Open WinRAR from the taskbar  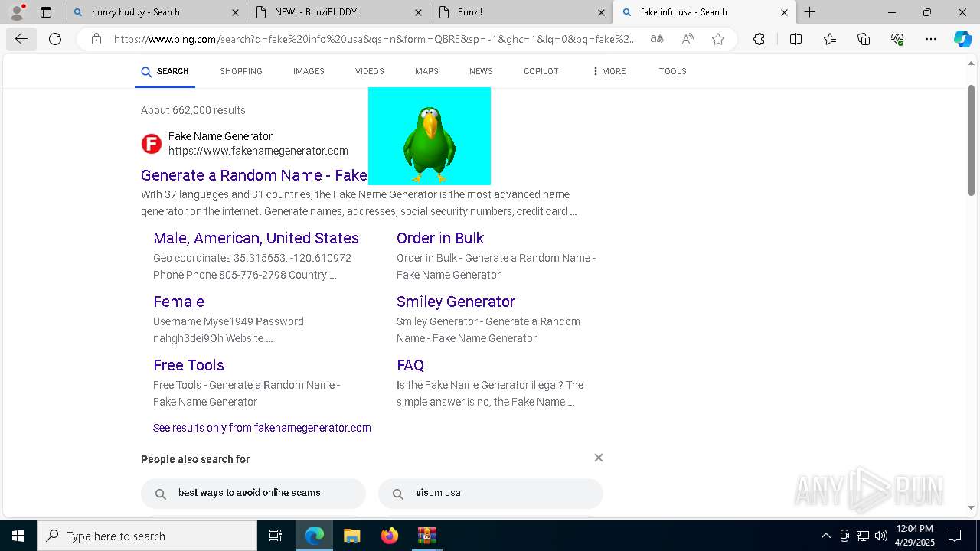pos(426,536)
